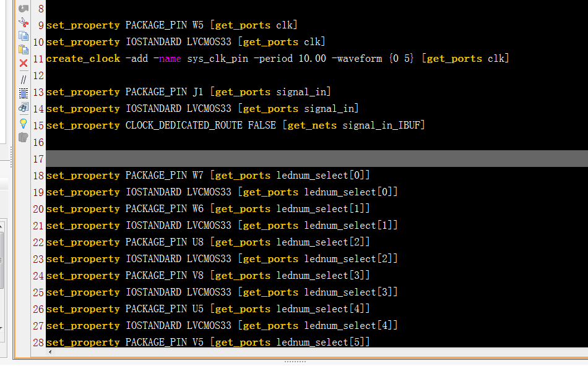588x366 pixels.
Task: Click the horizontal scrollbar left arrow
Action: click(x=50, y=352)
